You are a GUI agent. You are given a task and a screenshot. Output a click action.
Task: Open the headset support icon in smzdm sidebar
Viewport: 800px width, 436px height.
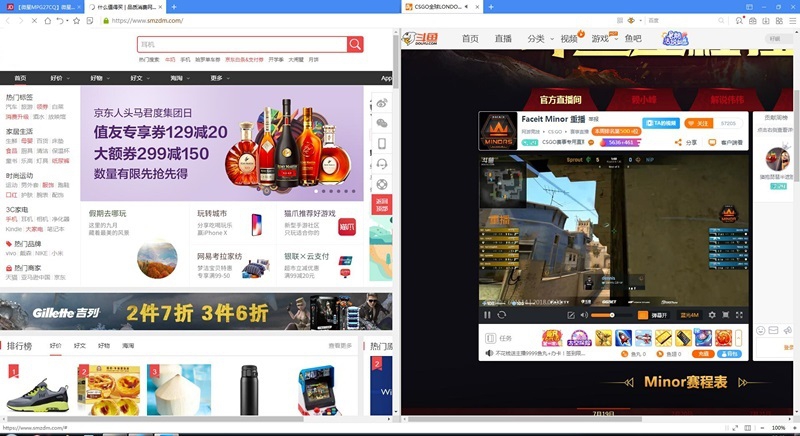382,164
